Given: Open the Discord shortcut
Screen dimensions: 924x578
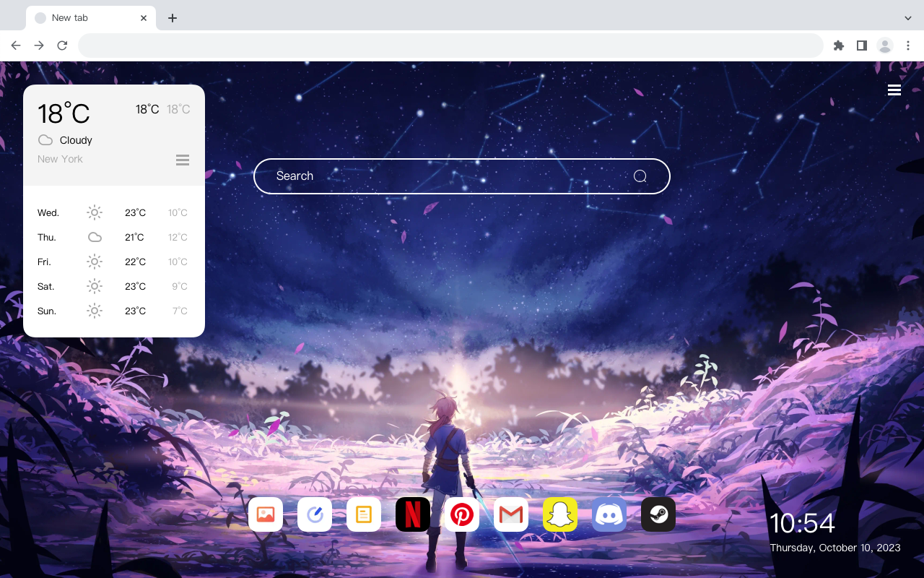Looking at the screenshot, I should tap(609, 514).
